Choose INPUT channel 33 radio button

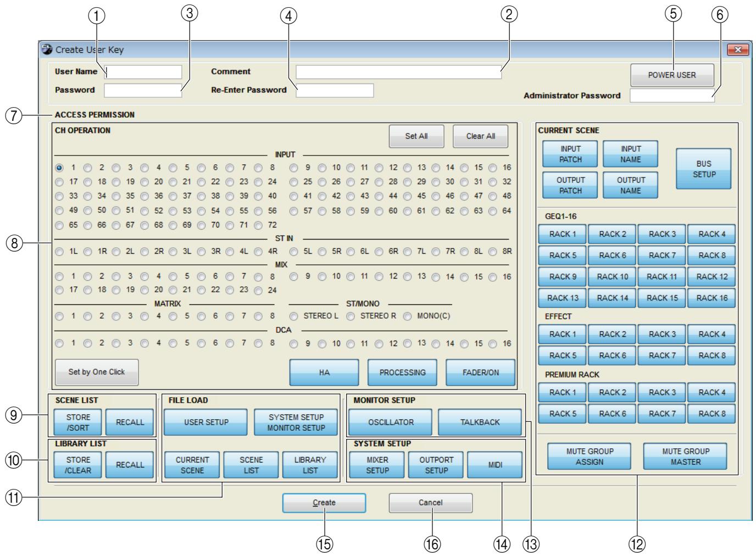59,196
